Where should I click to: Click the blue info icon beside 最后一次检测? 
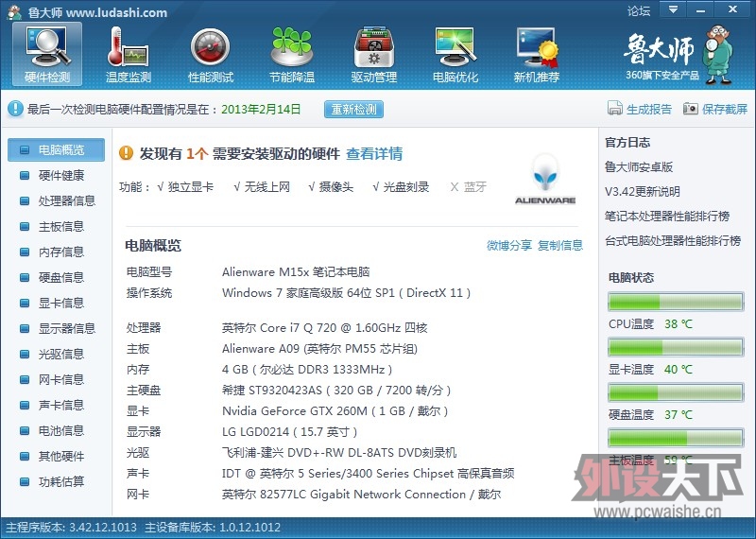(x=15, y=109)
